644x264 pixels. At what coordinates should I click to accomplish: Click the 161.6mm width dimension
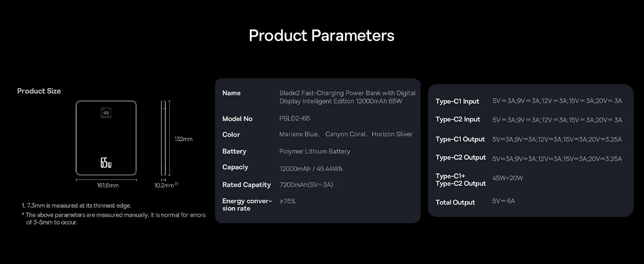[108, 185]
